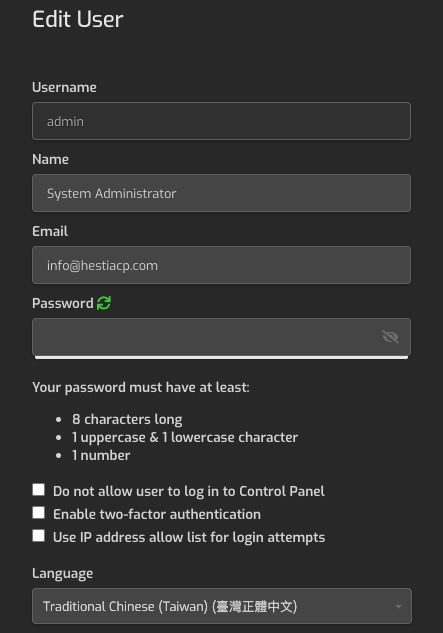443x633 pixels.
Task: Check 'Do not allow user to log in' checkbox
Action: pyautogui.click(x=38, y=490)
